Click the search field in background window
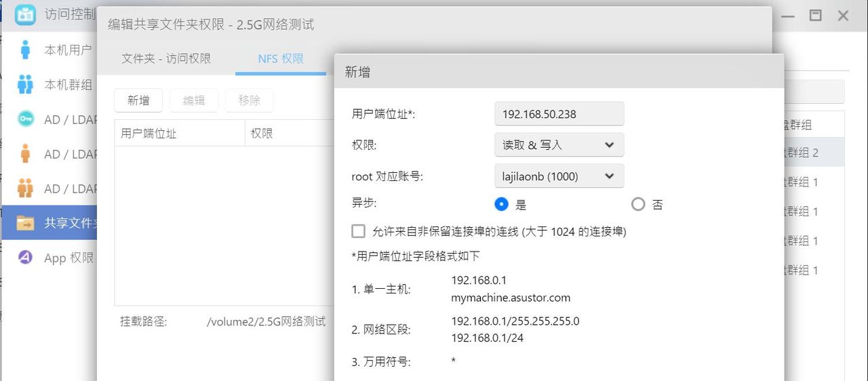The image size is (868, 381). point(814,92)
